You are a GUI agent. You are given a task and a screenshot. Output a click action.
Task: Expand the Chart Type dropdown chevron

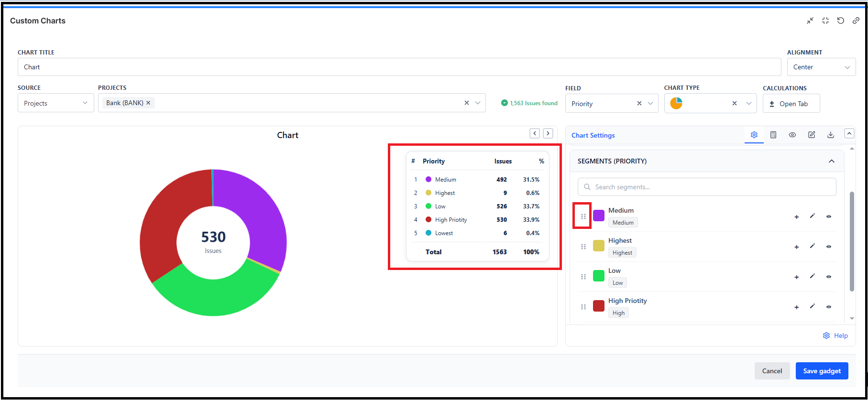(749, 103)
